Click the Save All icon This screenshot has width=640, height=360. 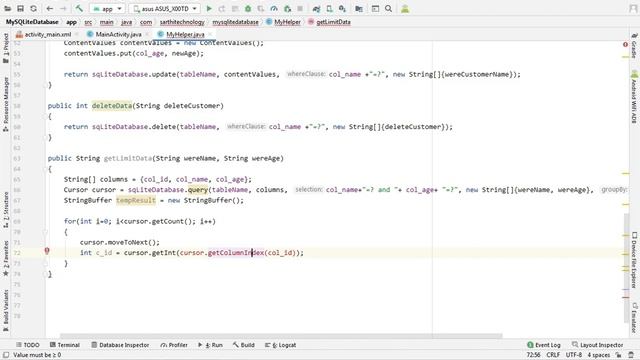point(20,9)
